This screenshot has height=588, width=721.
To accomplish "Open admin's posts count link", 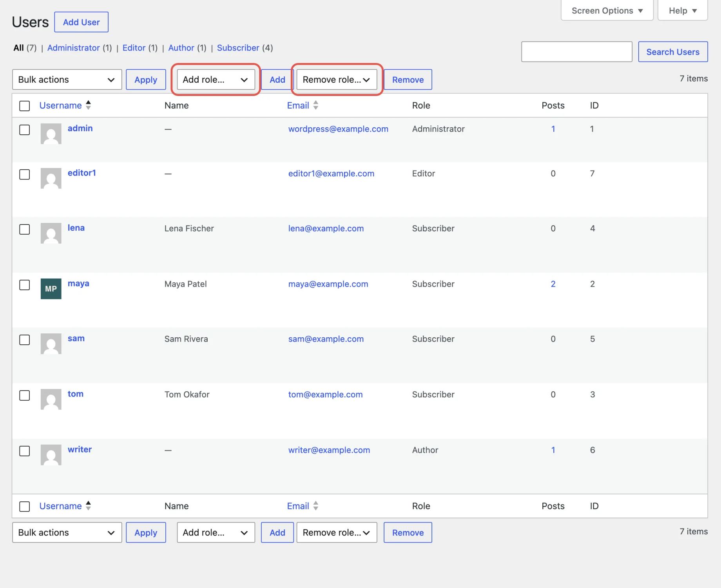I will [x=553, y=129].
